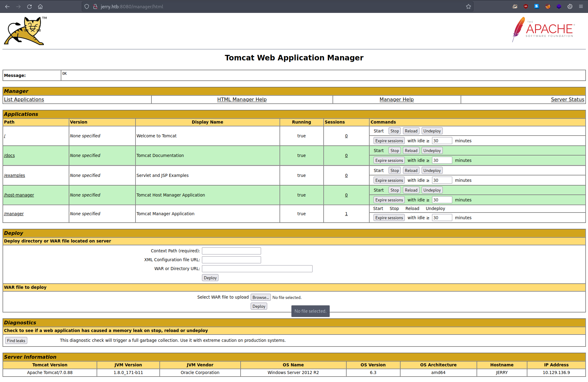Expire sessions for /examples
The image size is (588, 382).
389,180
